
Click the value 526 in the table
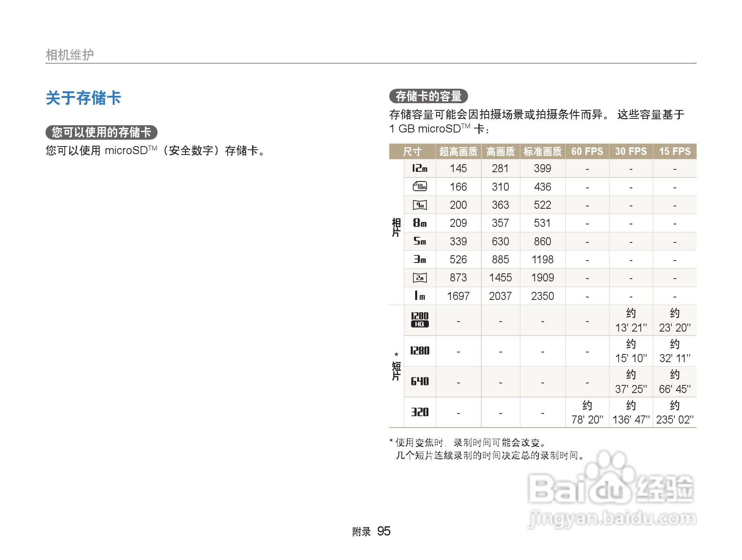coord(458,260)
